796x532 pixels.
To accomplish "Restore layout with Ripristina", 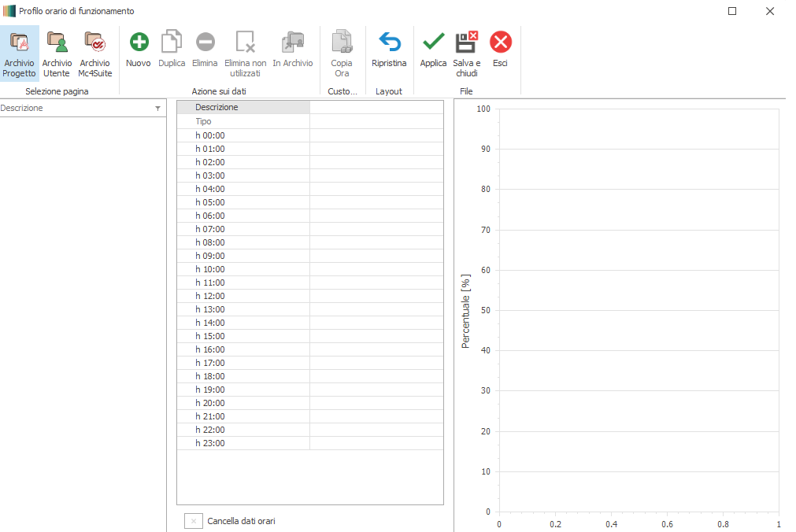I will click(389, 42).
